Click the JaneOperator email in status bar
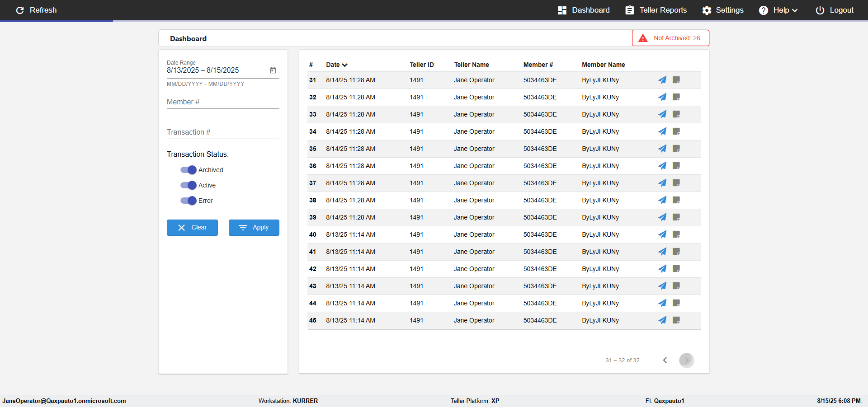 coord(64,401)
